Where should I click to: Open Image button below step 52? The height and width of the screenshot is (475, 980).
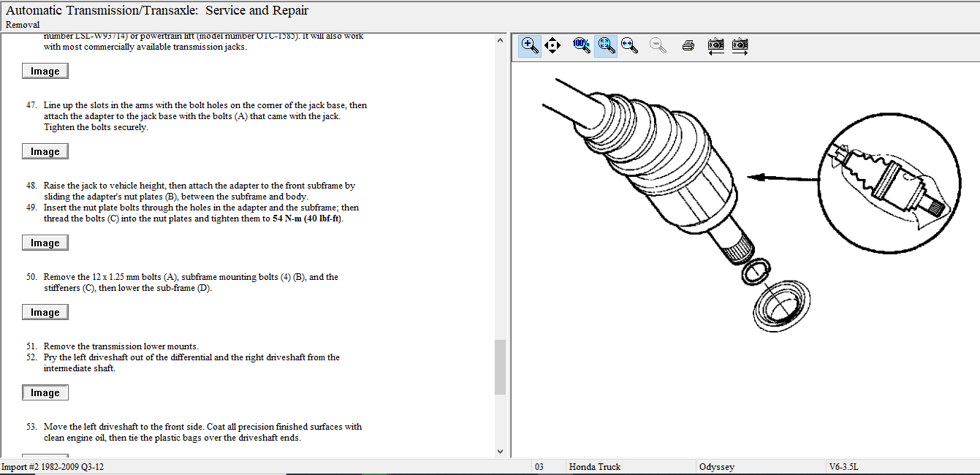pyautogui.click(x=45, y=392)
